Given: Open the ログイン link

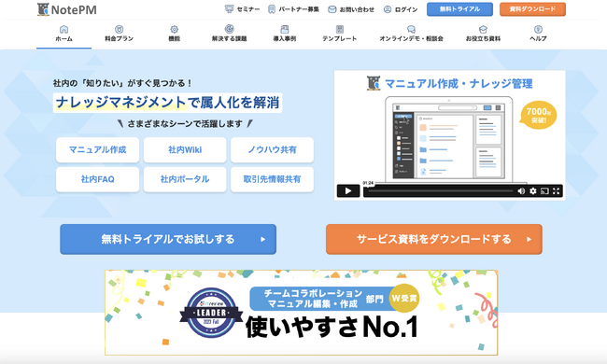Looking at the screenshot, I should 401,9.
